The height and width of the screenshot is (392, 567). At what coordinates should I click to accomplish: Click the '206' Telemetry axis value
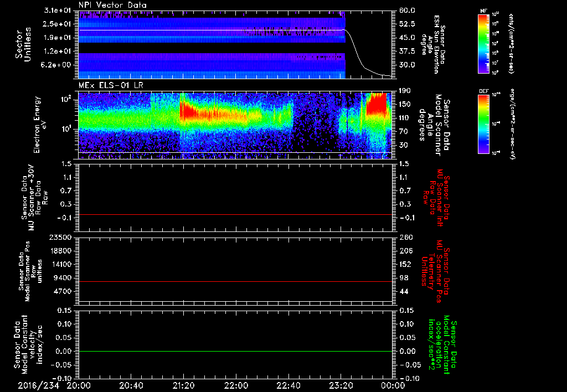click(x=405, y=251)
